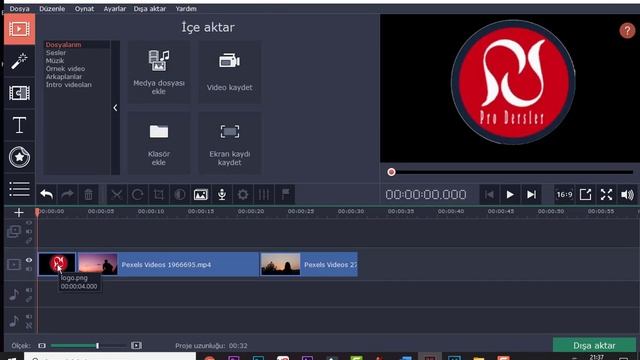
Task: Open the Yardım menu
Action: pyautogui.click(x=186, y=9)
